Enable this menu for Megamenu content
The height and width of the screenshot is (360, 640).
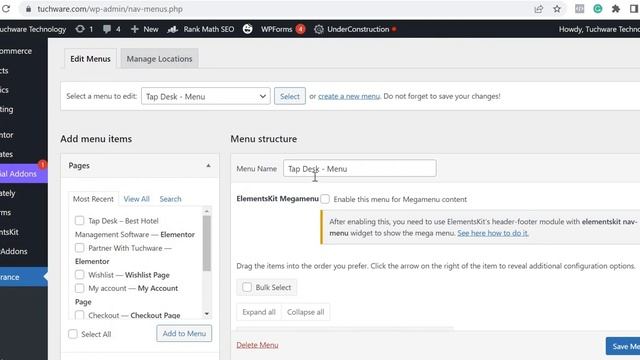coord(325,199)
